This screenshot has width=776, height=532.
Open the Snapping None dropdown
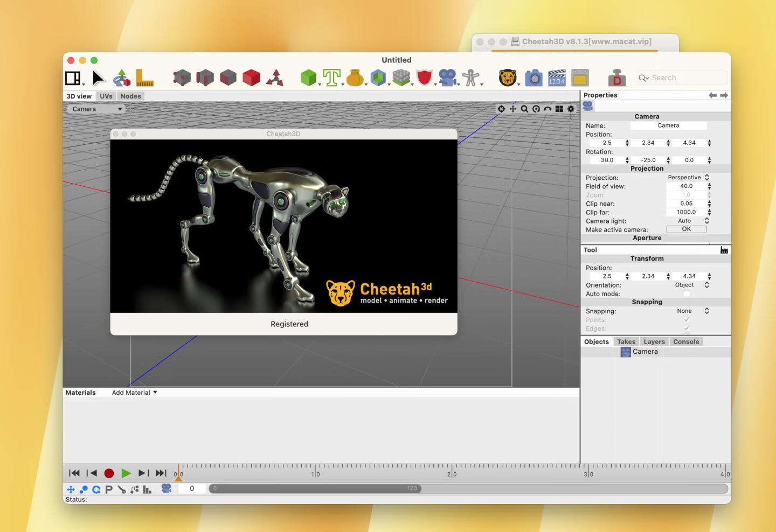tap(688, 311)
